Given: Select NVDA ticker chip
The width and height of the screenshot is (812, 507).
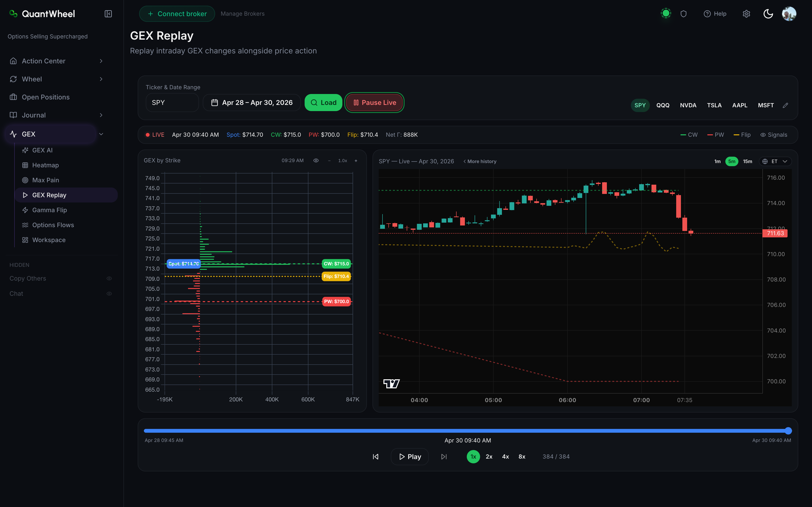Looking at the screenshot, I should click(x=688, y=105).
